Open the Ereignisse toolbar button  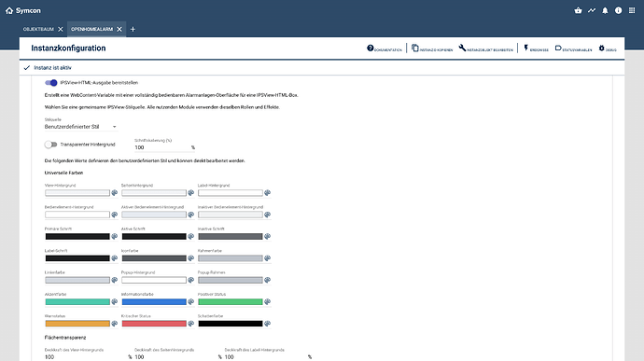(536, 49)
